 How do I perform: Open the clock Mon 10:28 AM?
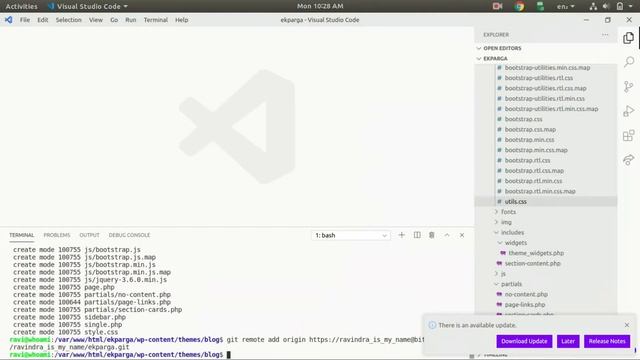[320, 6]
